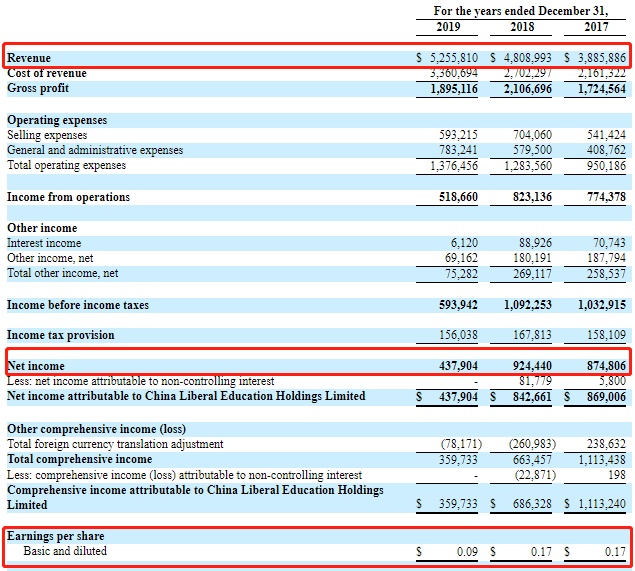635x571 pixels.
Task: Select 2019 Net income 437,904 in Net income row
Action: tap(458, 366)
